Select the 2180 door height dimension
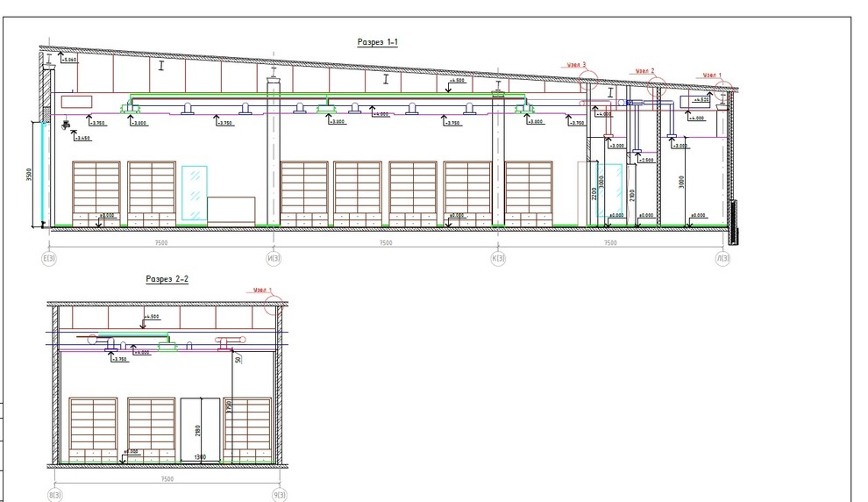 (x=199, y=429)
